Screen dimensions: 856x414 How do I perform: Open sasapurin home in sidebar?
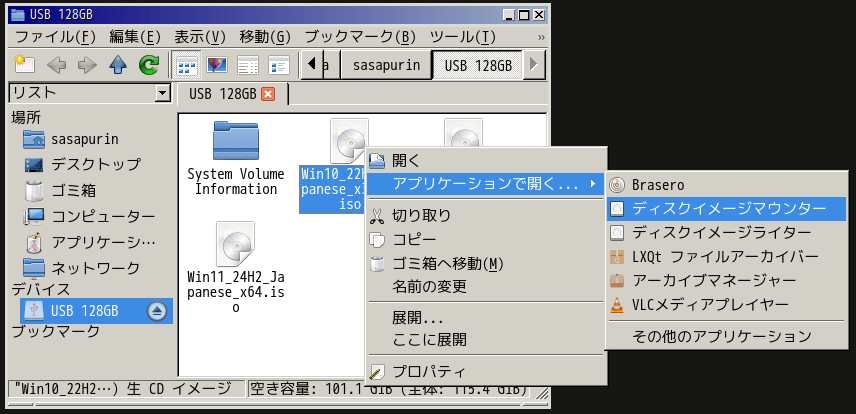click(70, 139)
